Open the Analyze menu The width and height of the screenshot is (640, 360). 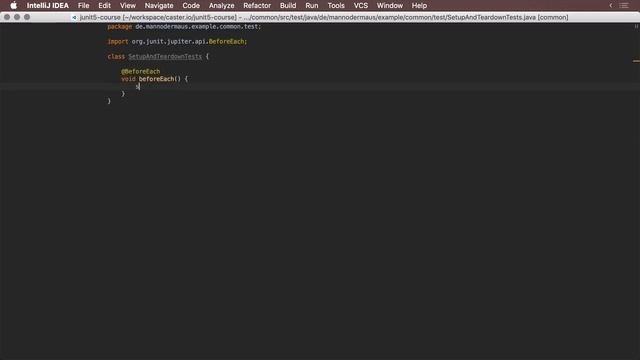pyautogui.click(x=222, y=5)
